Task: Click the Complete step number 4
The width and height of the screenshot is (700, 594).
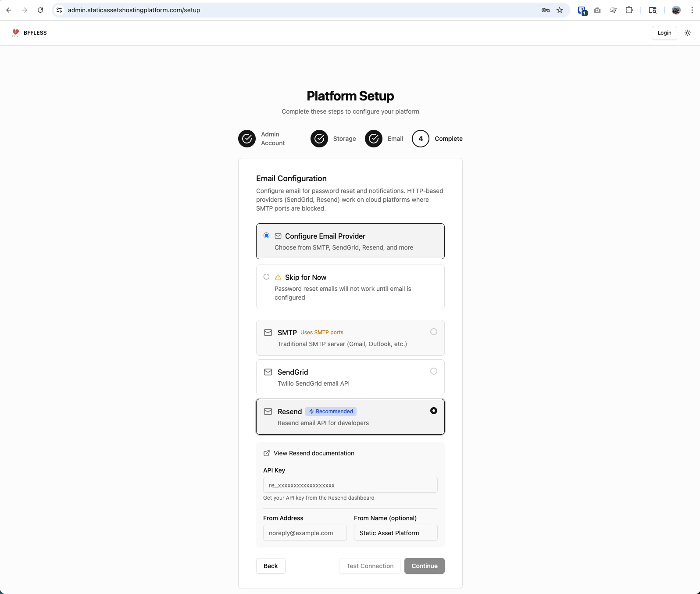Action: pos(420,139)
